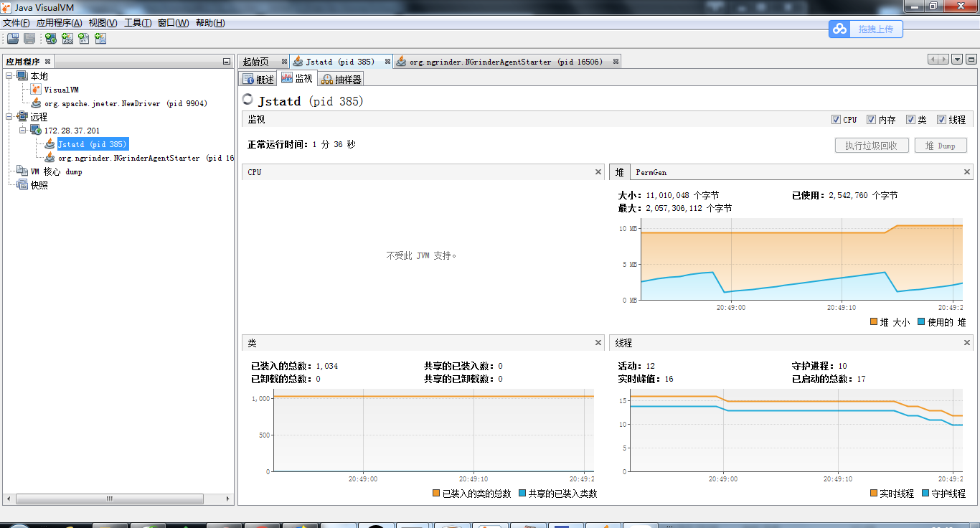The width and height of the screenshot is (980, 528).
Task: Click the VM 核心 dump node icon
Action: pyautogui.click(x=22, y=171)
